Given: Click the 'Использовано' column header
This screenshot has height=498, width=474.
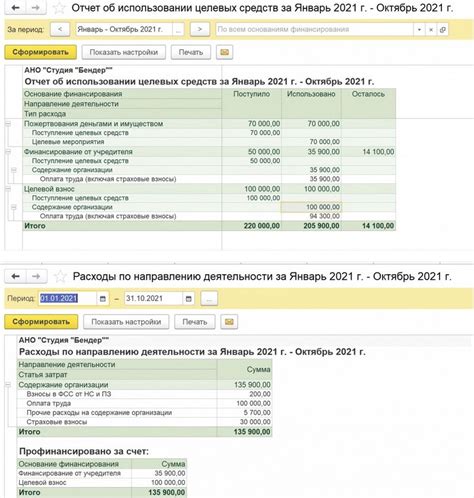Looking at the screenshot, I should coord(311,94).
